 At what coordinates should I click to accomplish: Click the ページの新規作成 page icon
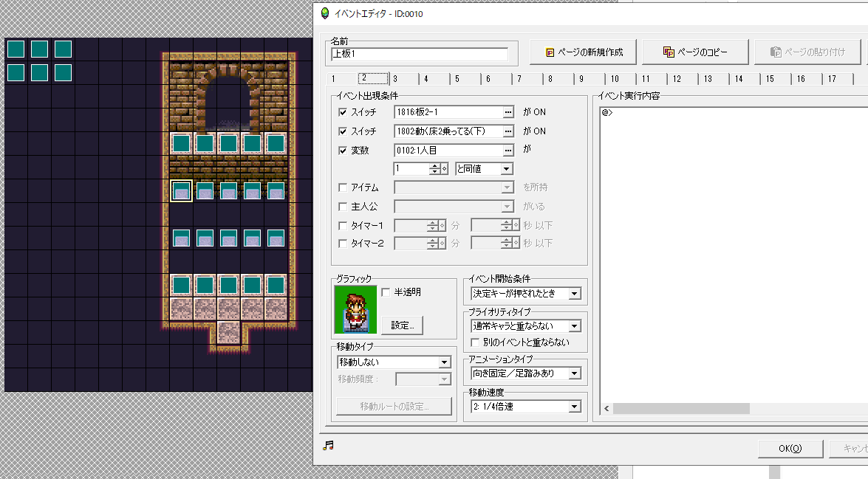[x=550, y=52]
